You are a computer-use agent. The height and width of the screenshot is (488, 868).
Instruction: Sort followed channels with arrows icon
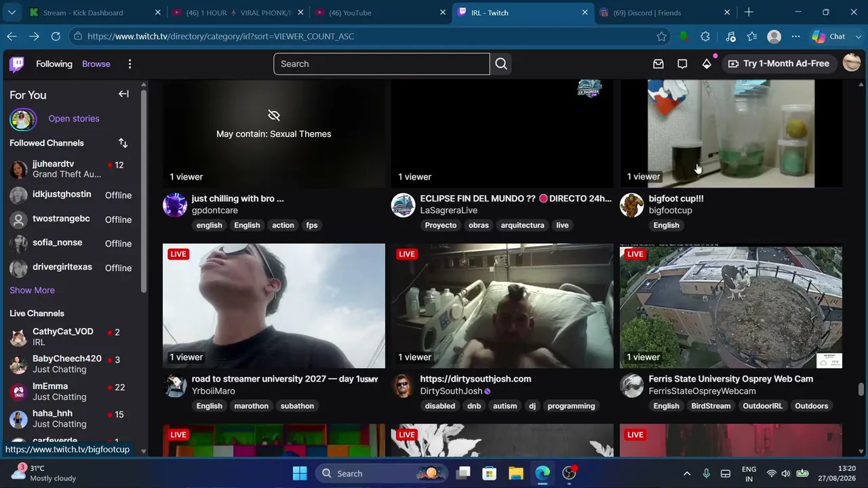(x=123, y=143)
